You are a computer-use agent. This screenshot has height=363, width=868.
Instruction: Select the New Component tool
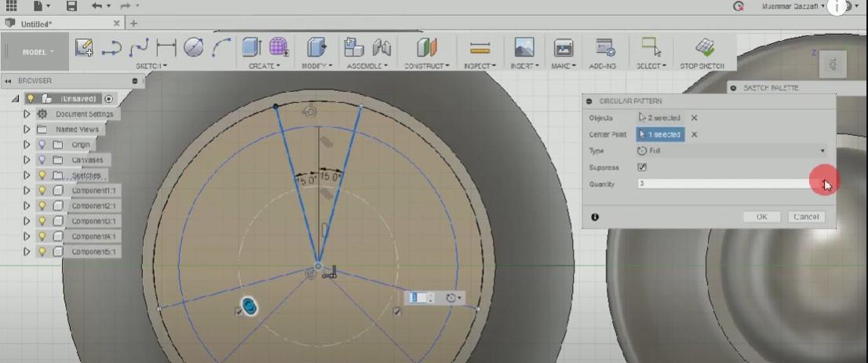point(354,47)
